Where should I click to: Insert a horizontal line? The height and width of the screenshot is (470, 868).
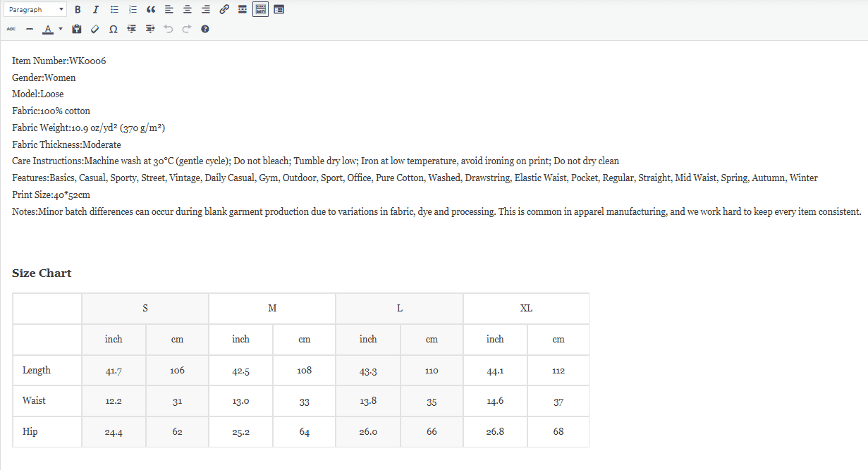[30, 29]
